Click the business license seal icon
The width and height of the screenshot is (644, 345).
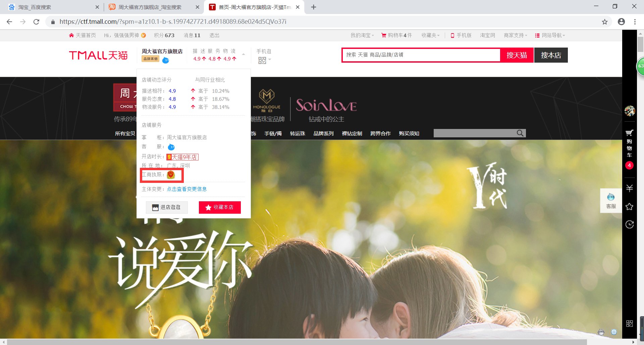pos(170,175)
